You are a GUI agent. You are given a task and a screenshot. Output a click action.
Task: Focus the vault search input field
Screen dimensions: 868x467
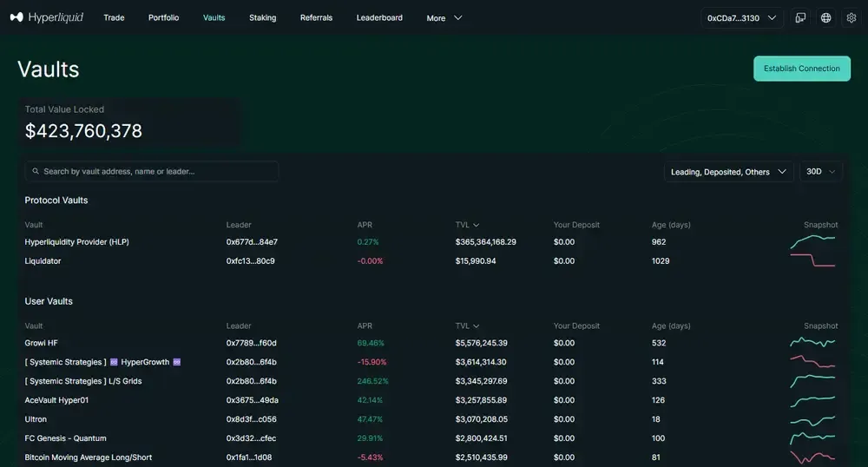tap(156, 172)
